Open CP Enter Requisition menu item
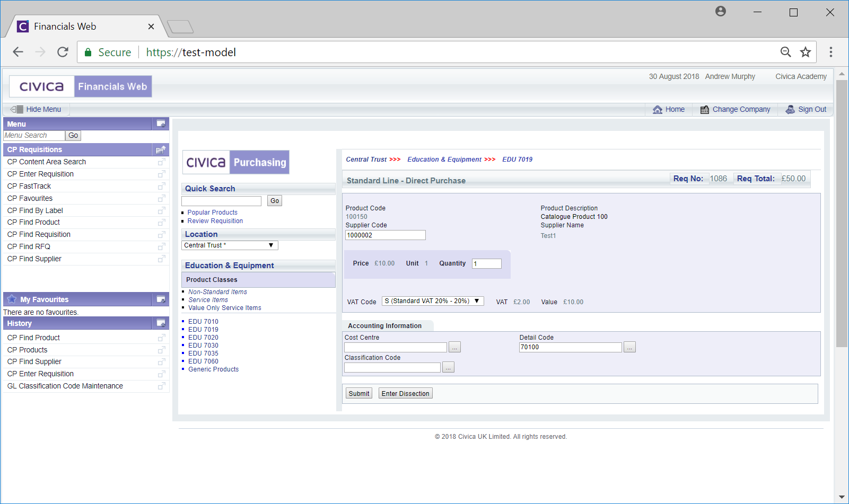Image resolution: width=849 pixels, height=504 pixels. click(40, 174)
